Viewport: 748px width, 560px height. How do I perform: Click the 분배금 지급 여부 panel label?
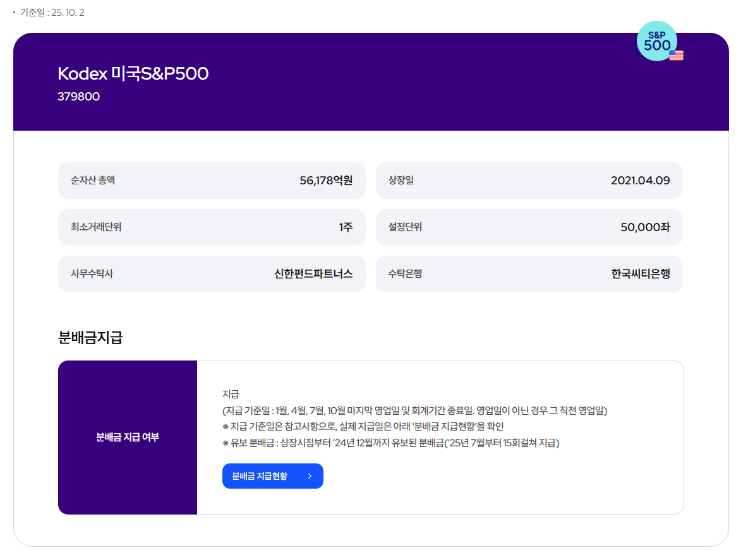[128, 437]
